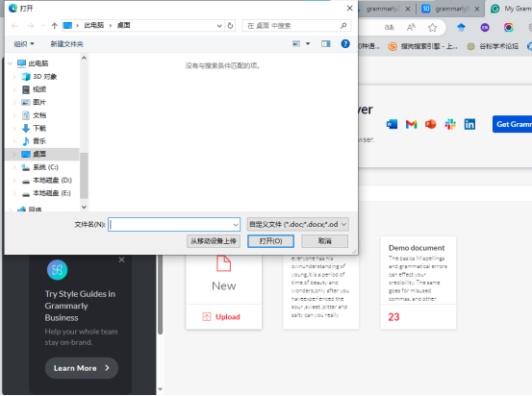The height and width of the screenshot is (396, 532).
Task: Open the file type filter dropdown
Action: click(297, 224)
